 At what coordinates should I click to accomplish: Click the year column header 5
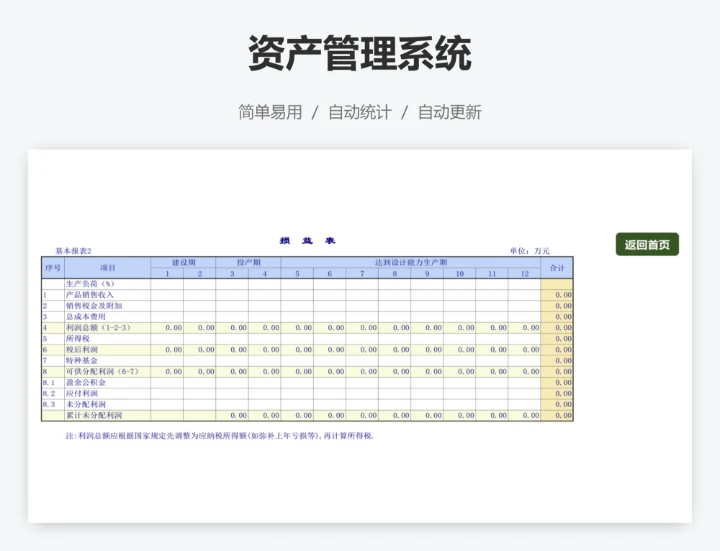point(297,274)
